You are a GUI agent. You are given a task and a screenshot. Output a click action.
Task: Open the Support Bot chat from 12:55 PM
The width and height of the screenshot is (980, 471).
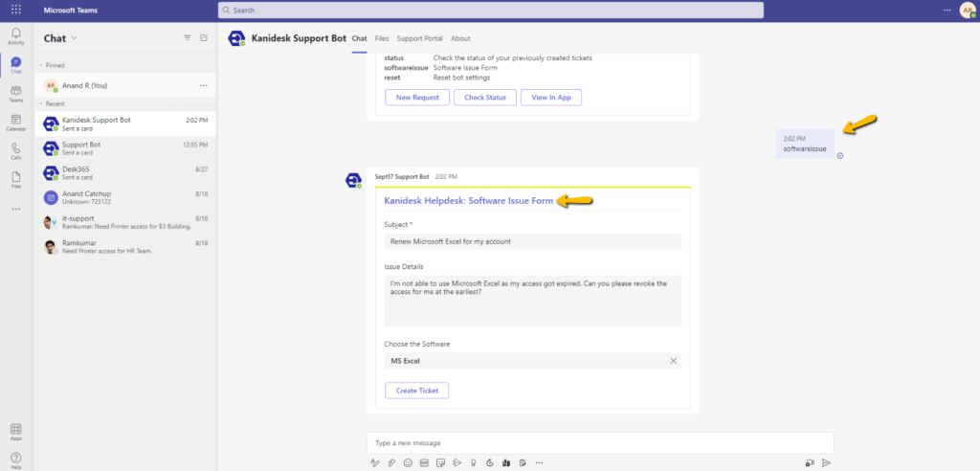(125, 148)
